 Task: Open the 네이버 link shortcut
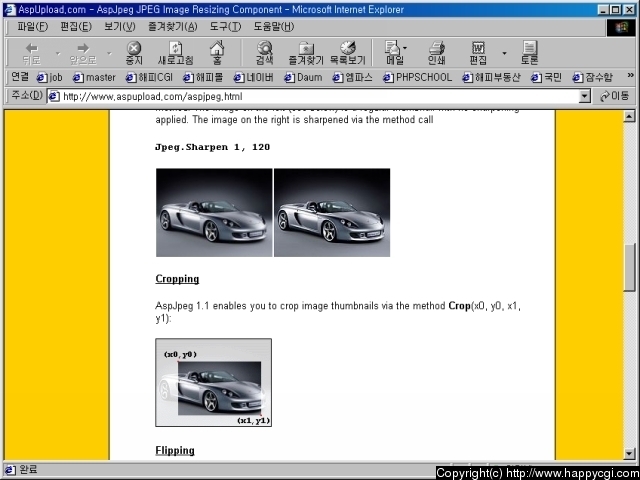tap(253, 77)
